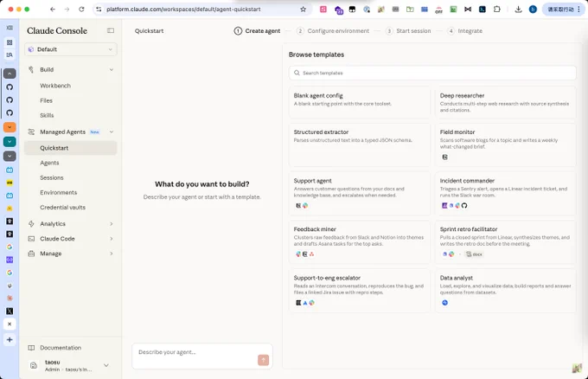Open Agents under Managed Agents

49,163
